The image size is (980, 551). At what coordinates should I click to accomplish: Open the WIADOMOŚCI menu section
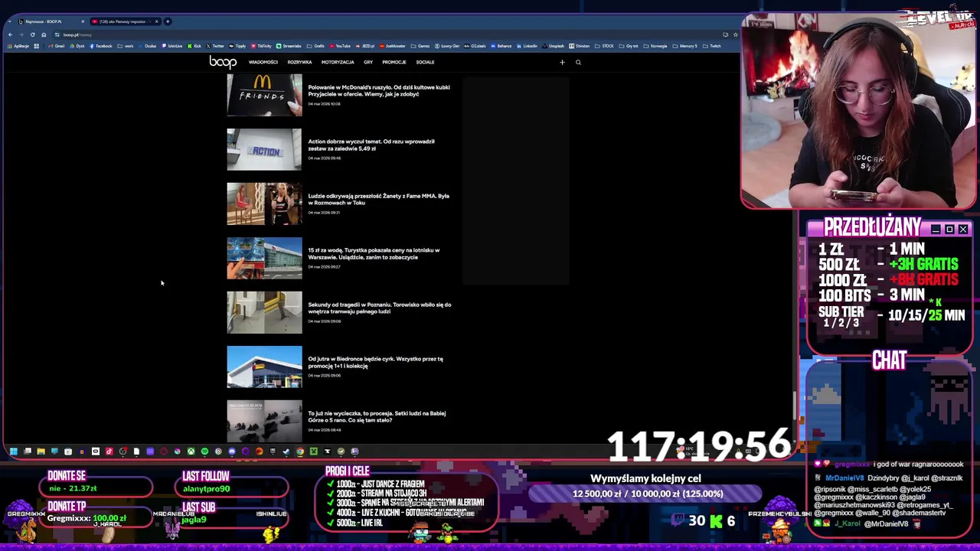coord(263,62)
